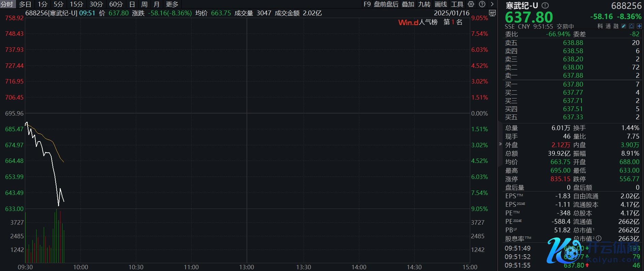644x271 pixels.
Task: Click the pencil note icon
Action: coord(624,26)
